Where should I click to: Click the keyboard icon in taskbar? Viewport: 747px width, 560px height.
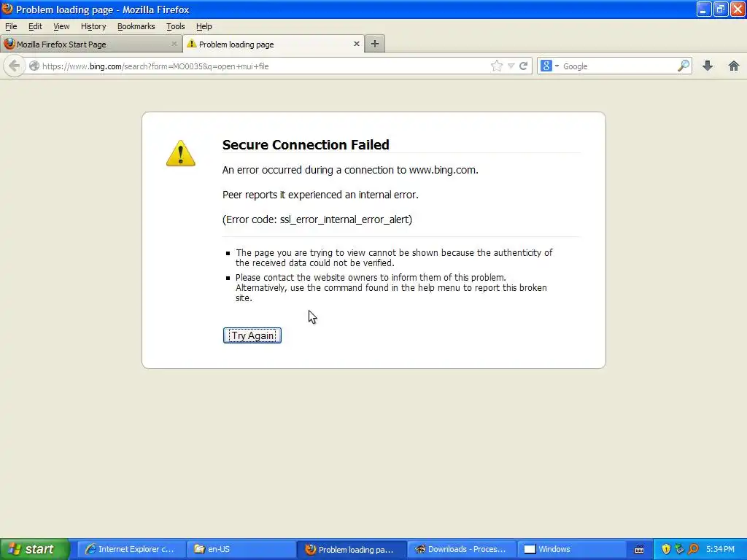coord(639,550)
